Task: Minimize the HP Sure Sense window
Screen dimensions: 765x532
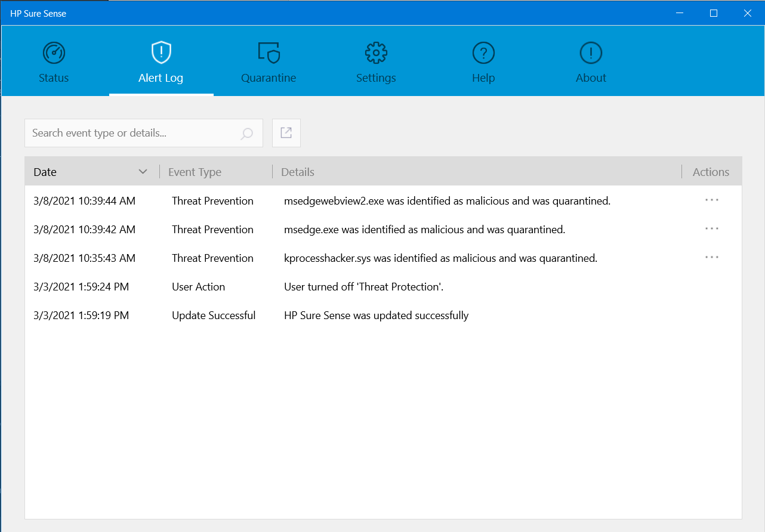Action: tap(680, 13)
